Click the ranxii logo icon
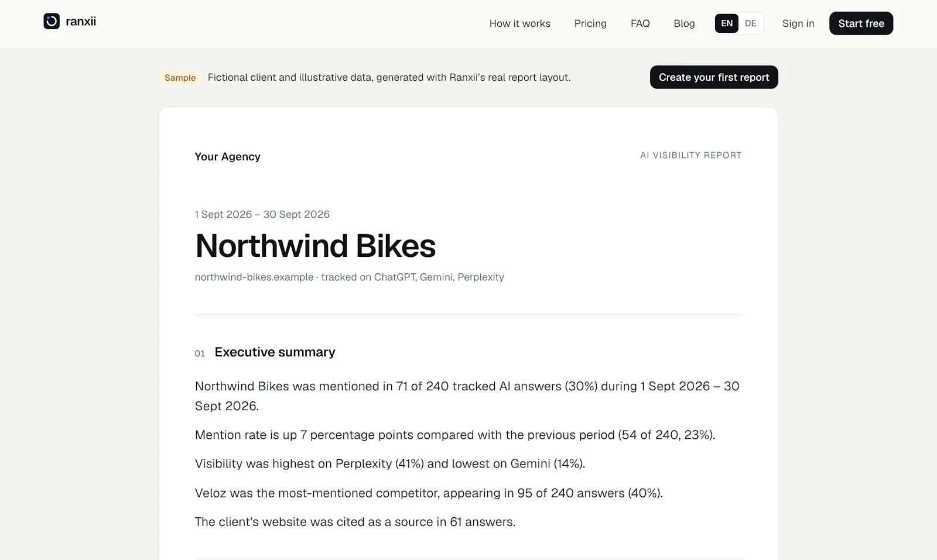 [x=52, y=22]
